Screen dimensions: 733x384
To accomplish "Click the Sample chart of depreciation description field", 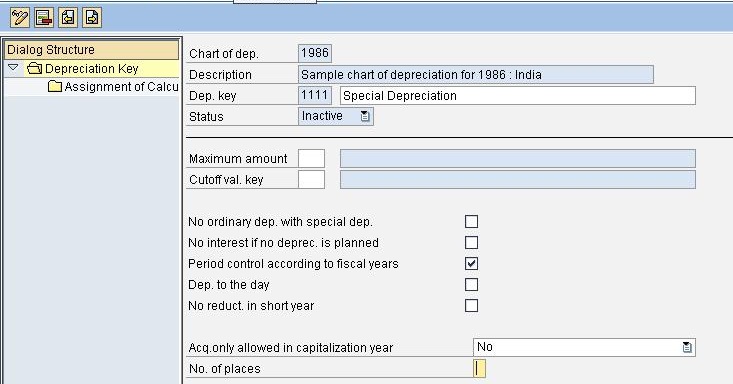I will [476, 74].
